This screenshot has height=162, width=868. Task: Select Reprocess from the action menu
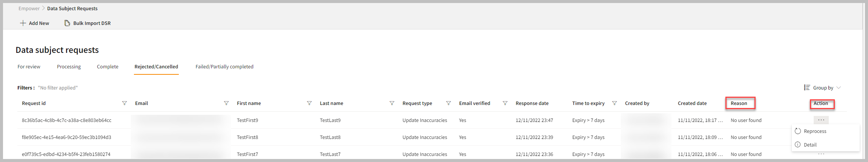point(815,131)
